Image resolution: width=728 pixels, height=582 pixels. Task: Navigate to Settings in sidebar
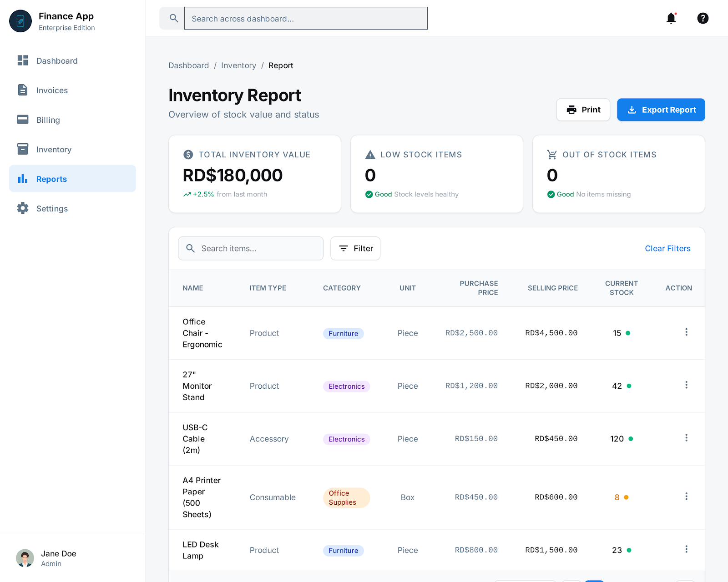tap(52, 209)
